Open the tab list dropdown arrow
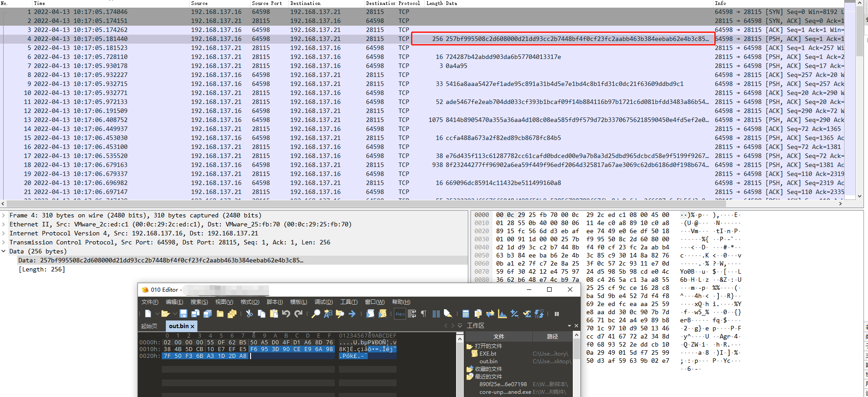The height and width of the screenshot is (397, 868). coord(460,325)
